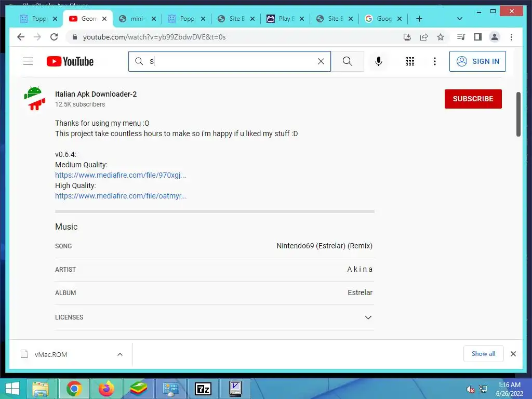This screenshot has width=532, height=399.
Task: Click the taskbar clock showing 1:16 AM
Action: point(509,389)
